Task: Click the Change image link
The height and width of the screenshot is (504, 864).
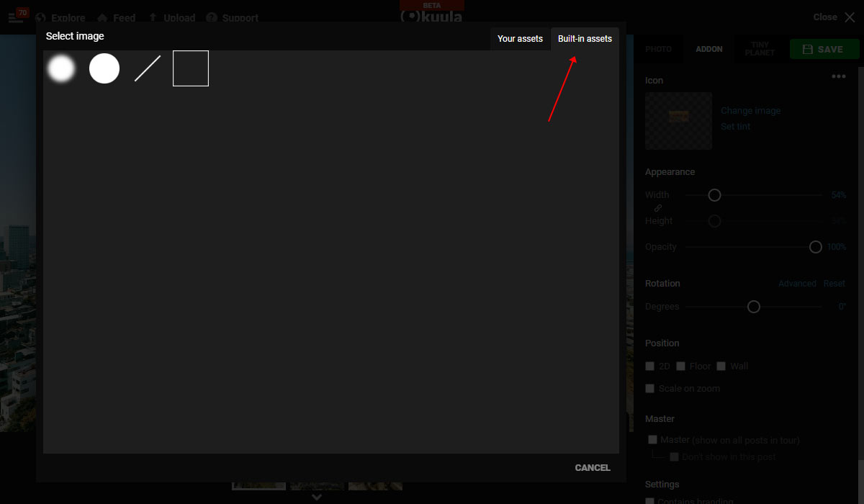Action: coord(751,111)
